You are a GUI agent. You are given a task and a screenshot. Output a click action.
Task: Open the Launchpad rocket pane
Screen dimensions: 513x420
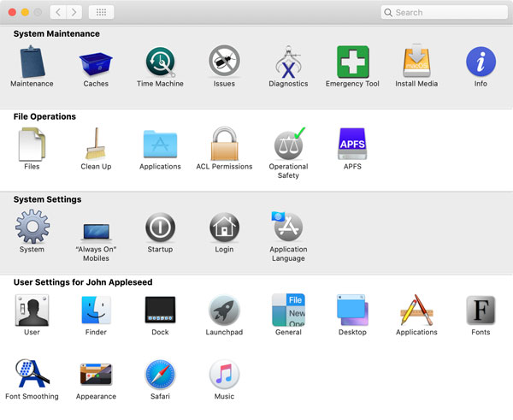224,311
